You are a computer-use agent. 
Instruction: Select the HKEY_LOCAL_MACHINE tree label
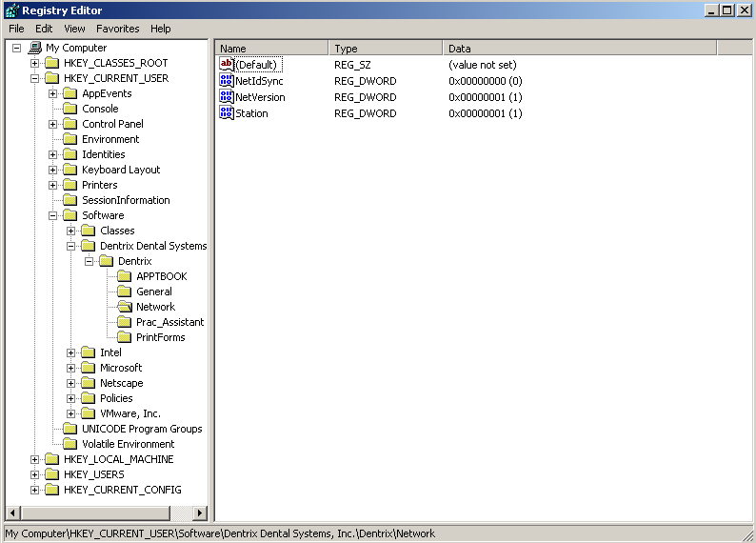tap(119, 459)
